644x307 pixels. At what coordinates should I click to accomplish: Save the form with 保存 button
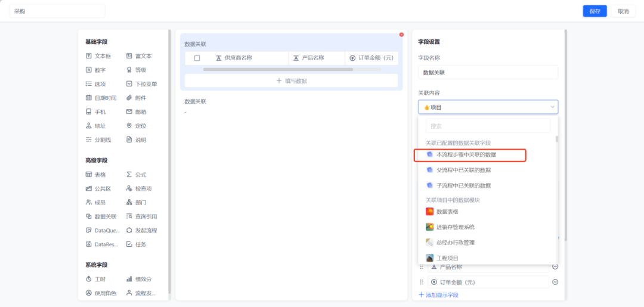(595, 11)
